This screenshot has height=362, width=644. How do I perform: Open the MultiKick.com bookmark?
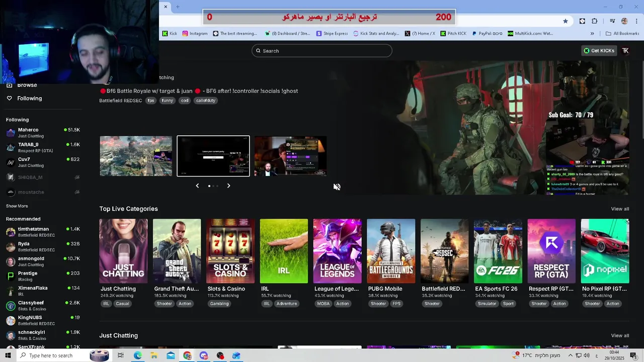pyautogui.click(x=530, y=34)
